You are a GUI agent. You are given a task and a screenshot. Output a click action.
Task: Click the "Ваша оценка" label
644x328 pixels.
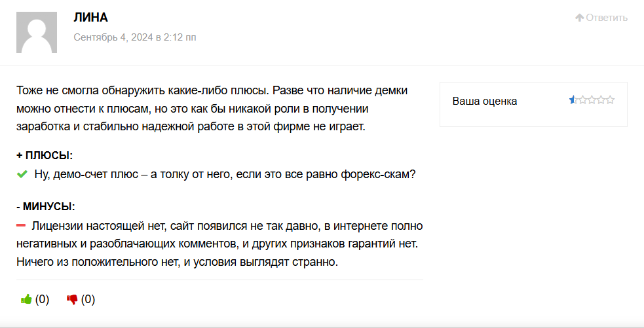tap(484, 101)
